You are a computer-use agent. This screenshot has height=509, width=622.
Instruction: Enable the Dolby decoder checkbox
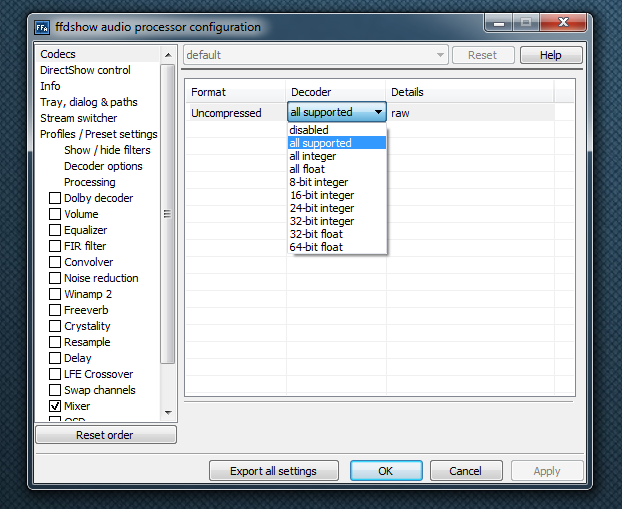[55, 198]
